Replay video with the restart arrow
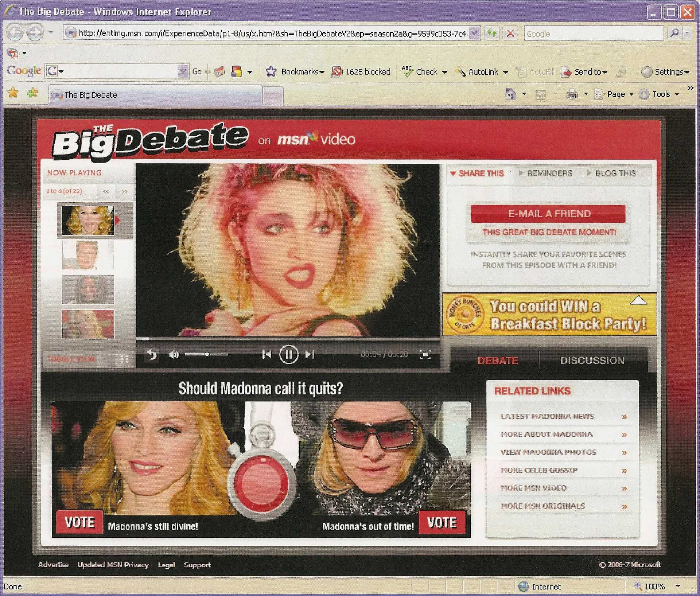The image size is (700, 596). [x=152, y=354]
